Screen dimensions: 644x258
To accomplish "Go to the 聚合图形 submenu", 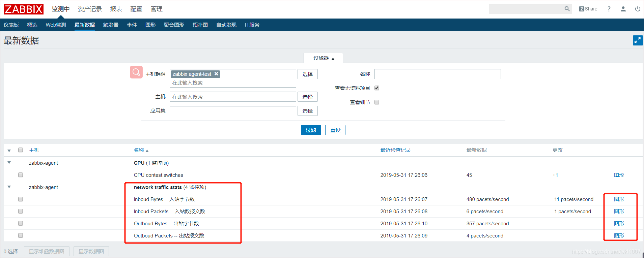I will click(174, 25).
